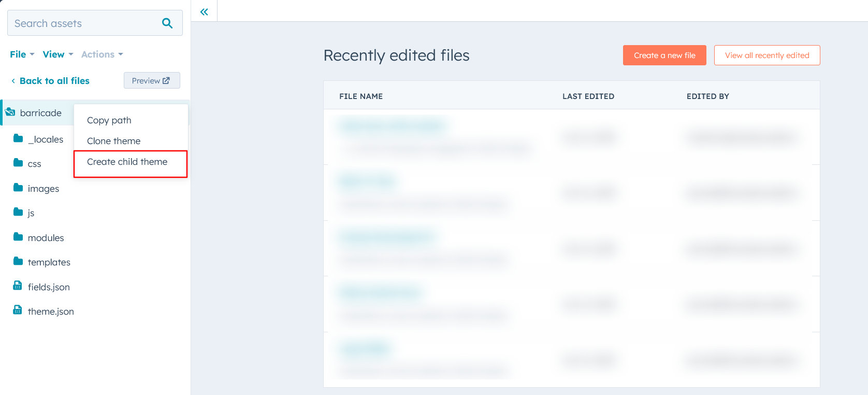The image size is (868, 395).
Task: Click the theme.json locked file icon
Action: tap(17, 311)
